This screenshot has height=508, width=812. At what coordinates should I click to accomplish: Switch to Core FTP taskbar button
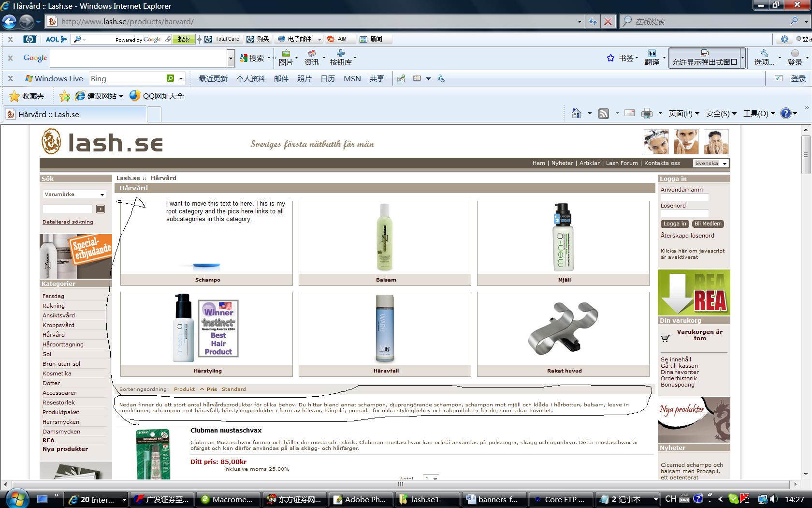click(560, 499)
